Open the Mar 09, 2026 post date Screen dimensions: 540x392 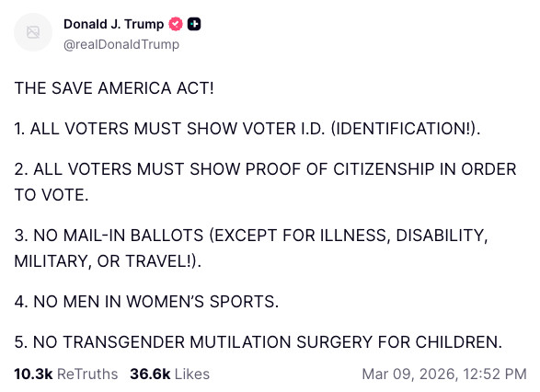tap(409, 375)
